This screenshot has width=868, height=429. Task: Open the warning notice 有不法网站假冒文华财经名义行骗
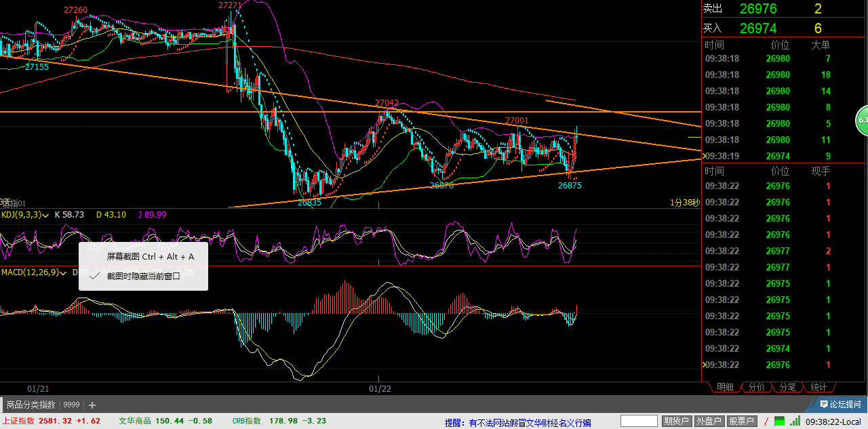(x=530, y=422)
